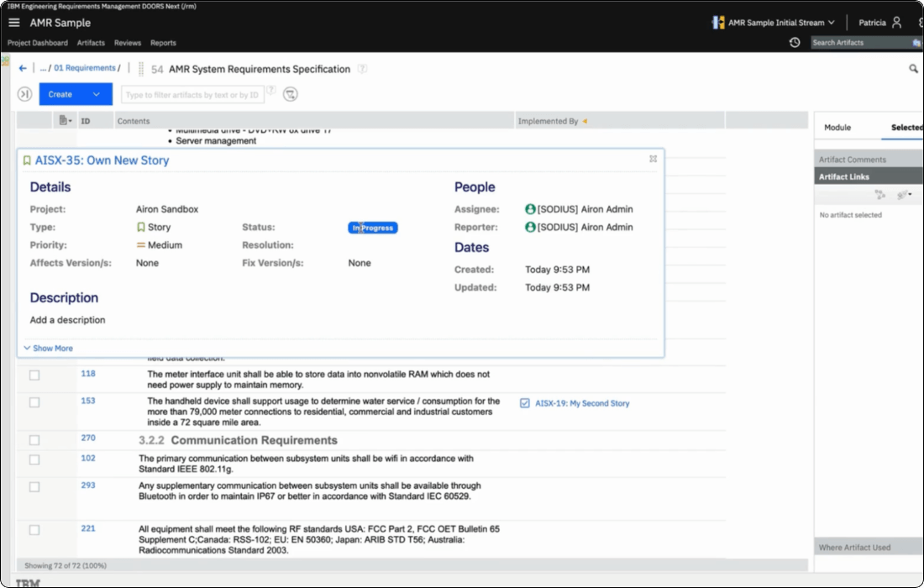This screenshot has height=588, width=924.
Task: Expand the Where Artifact Used section
Action: tap(869, 548)
